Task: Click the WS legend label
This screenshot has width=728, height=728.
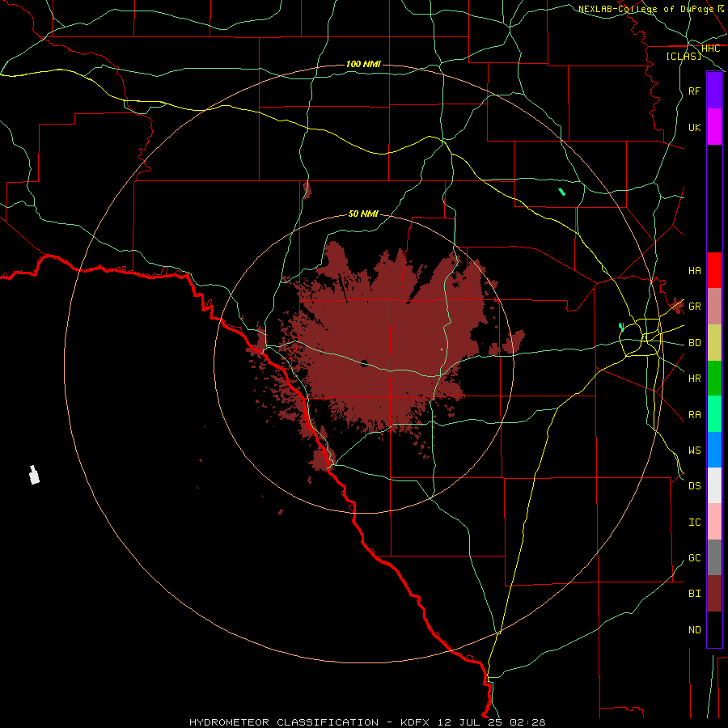Action: click(695, 450)
